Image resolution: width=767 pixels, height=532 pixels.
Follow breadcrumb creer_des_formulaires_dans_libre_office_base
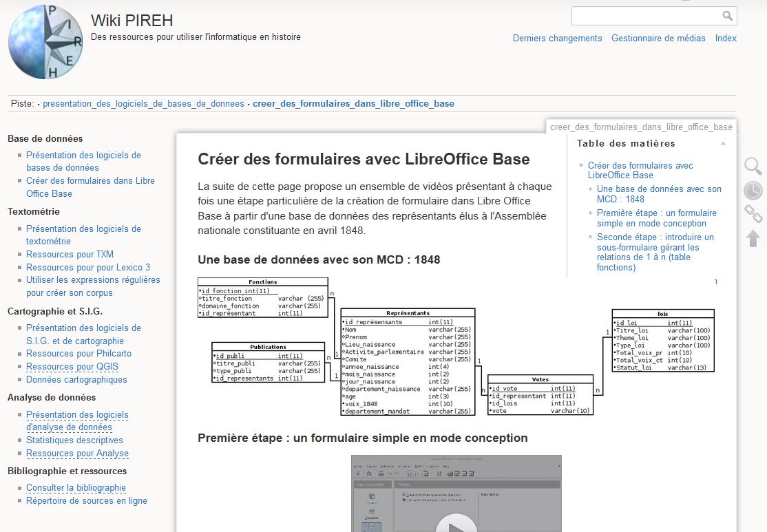pos(353,104)
